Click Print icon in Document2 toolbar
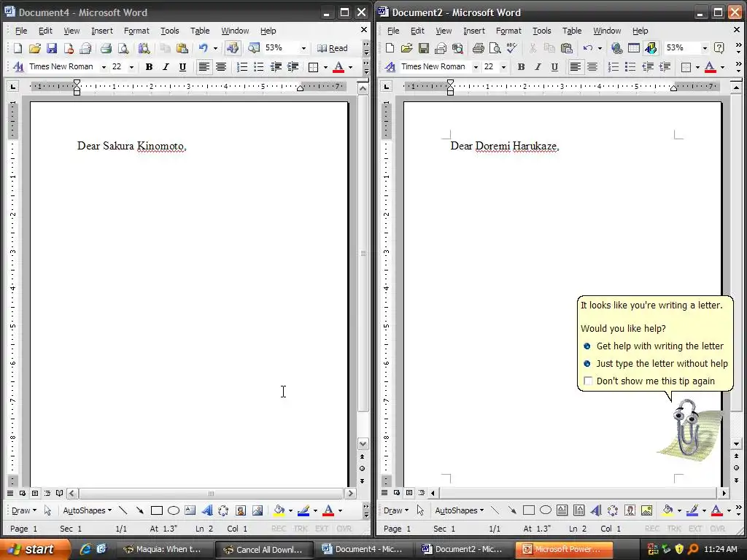Image resolution: width=747 pixels, height=560 pixels. click(479, 48)
